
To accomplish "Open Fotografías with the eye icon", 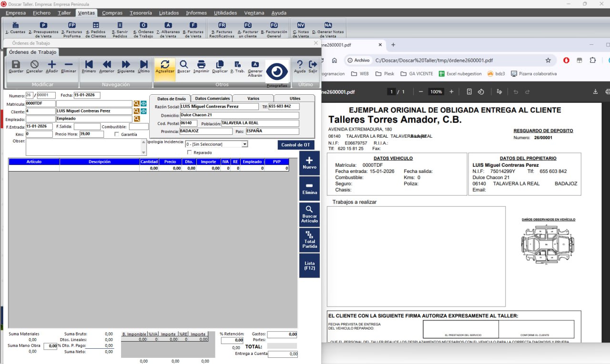I will 277,72.
